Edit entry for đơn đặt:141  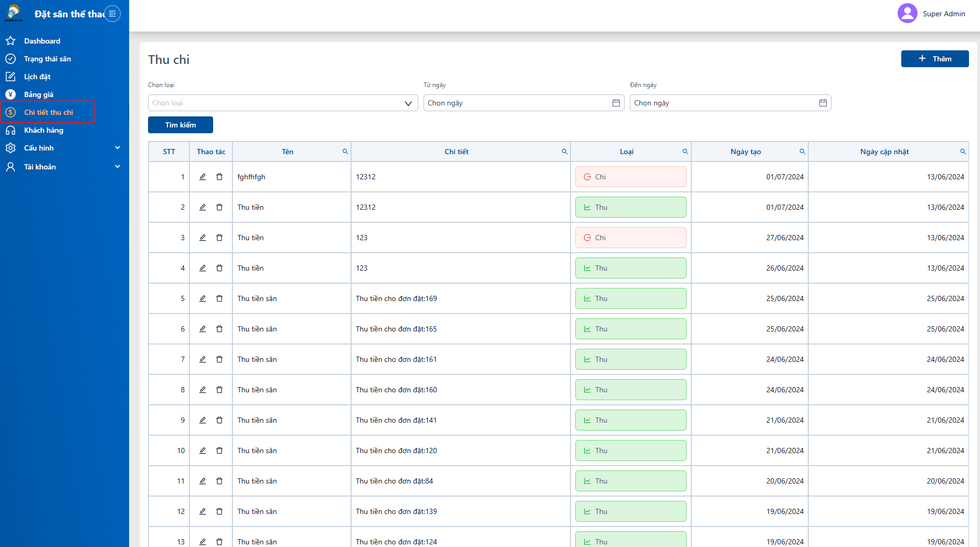pyautogui.click(x=203, y=420)
